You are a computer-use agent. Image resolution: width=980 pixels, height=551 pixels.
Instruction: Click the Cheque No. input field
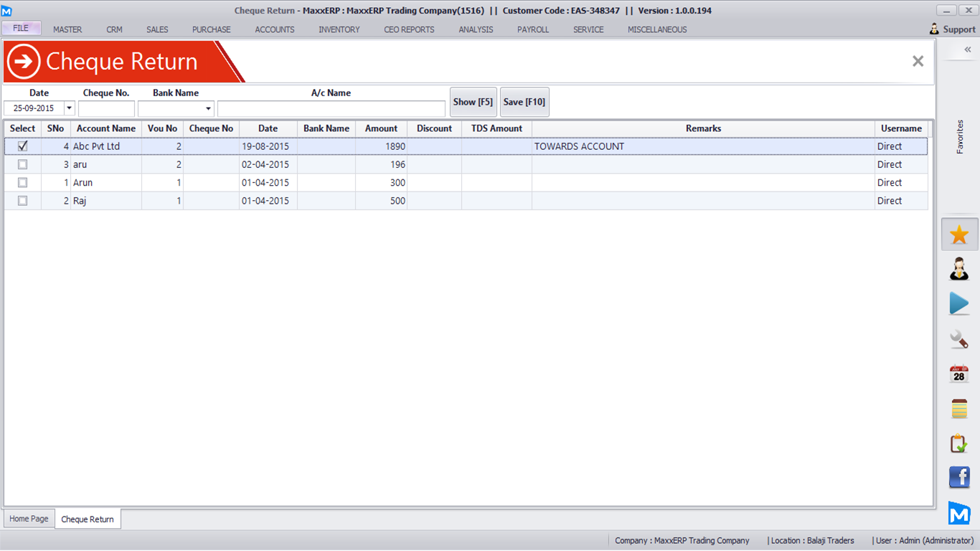pos(106,108)
